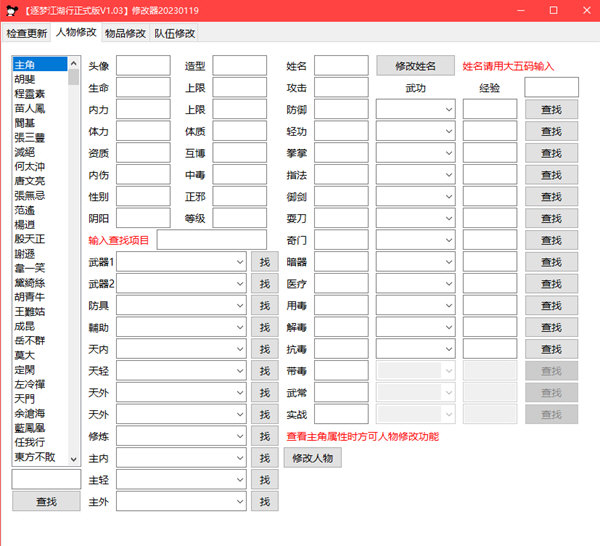Click the 输入查找项目 search field

click(x=212, y=240)
